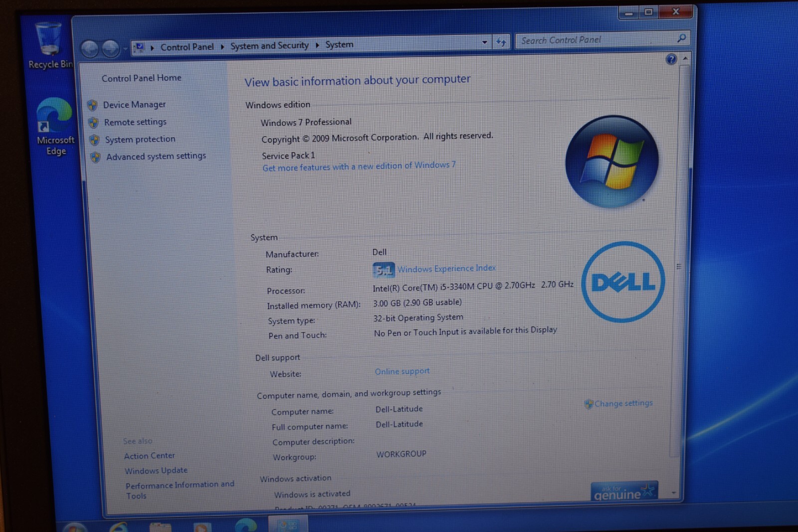Image resolution: width=798 pixels, height=532 pixels.
Task: Open Performance Information and Tools link
Action: tap(180, 490)
